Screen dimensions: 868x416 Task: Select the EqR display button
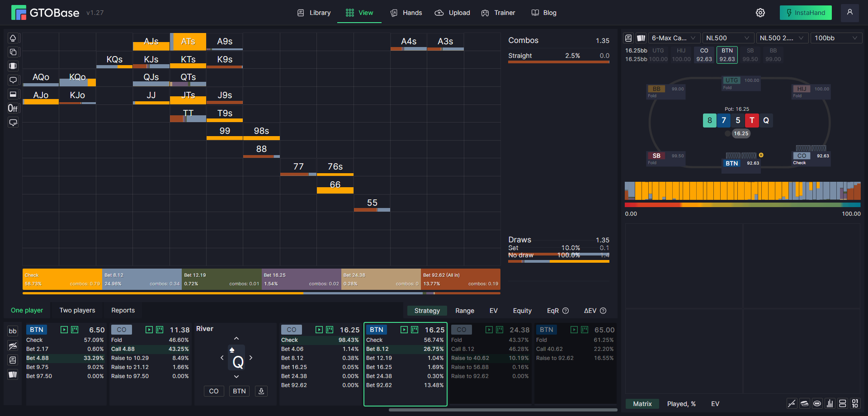point(558,311)
